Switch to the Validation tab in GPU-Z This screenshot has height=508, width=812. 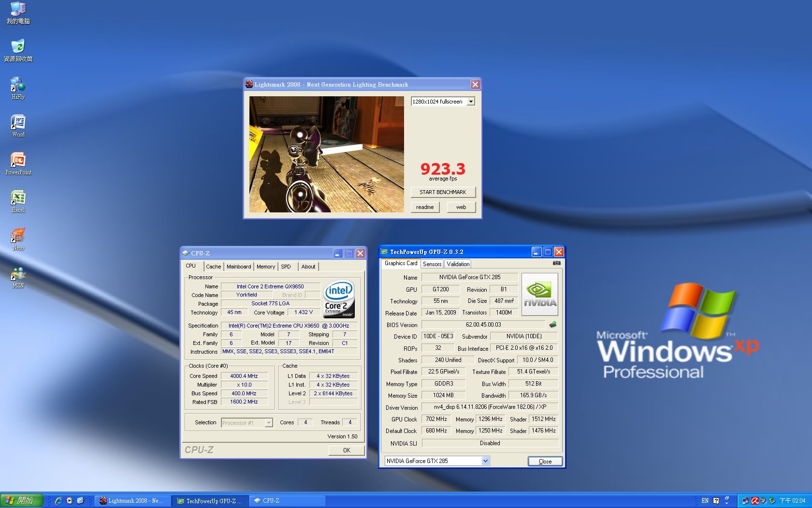pos(458,264)
